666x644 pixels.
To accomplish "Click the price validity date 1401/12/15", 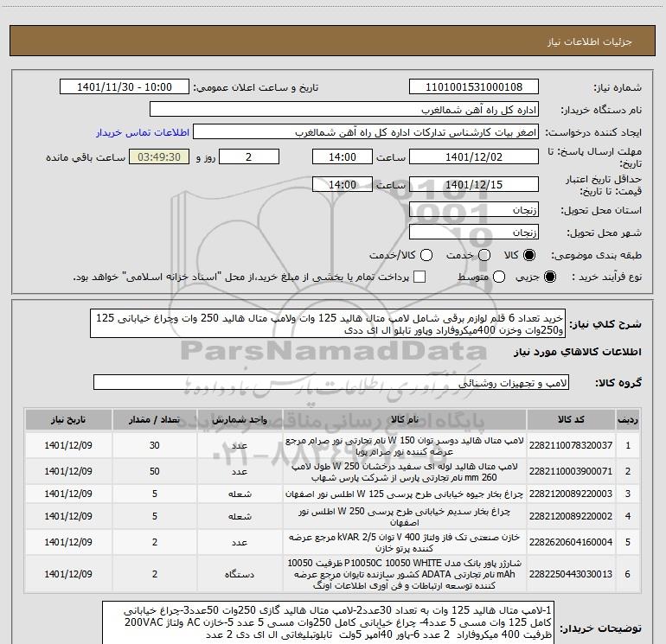I will click(x=474, y=184).
